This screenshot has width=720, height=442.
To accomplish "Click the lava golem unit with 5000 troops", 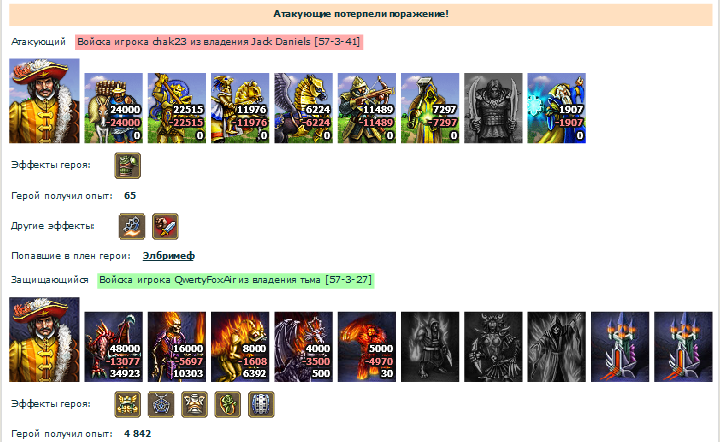I will tap(367, 347).
